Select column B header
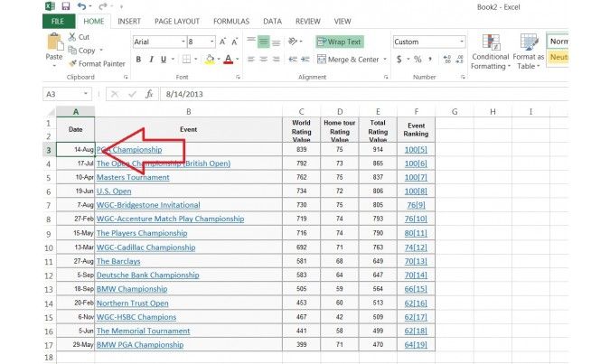 (188, 112)
